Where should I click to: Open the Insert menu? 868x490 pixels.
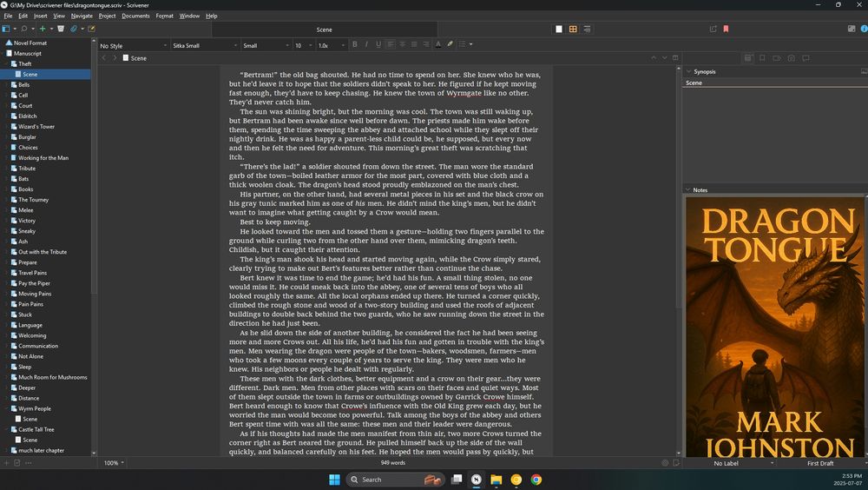[x=41, y=16]
